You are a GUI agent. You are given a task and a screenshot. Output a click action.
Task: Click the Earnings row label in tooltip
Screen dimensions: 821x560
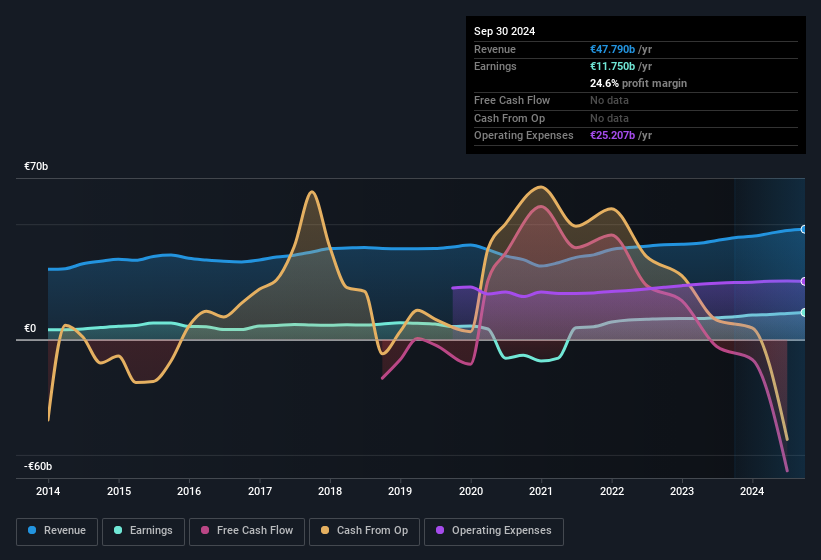pos(495,66)
